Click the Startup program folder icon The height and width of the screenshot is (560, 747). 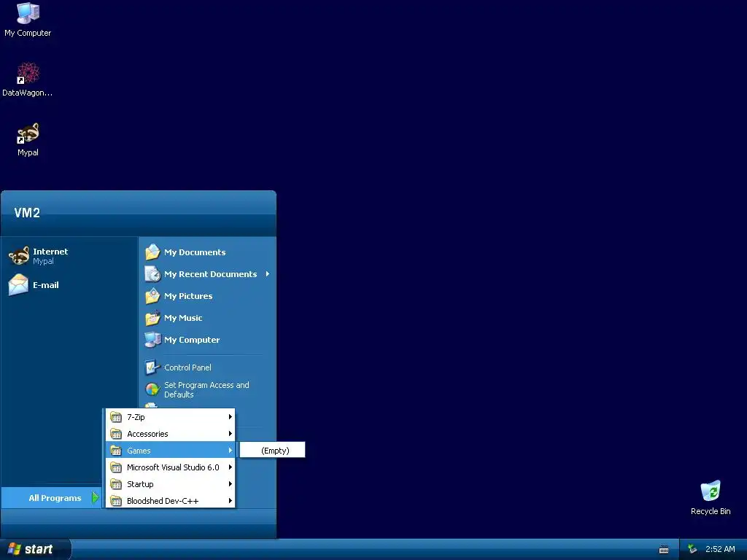click(116, 484)
